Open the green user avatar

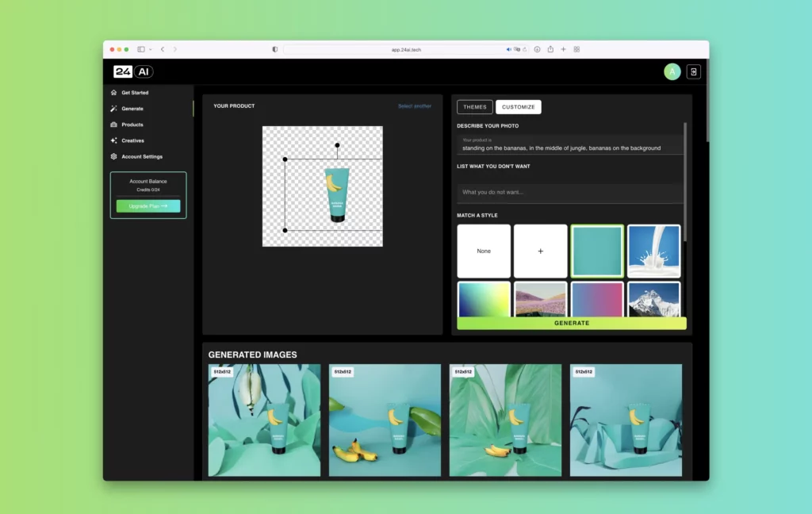coord(672,71)
